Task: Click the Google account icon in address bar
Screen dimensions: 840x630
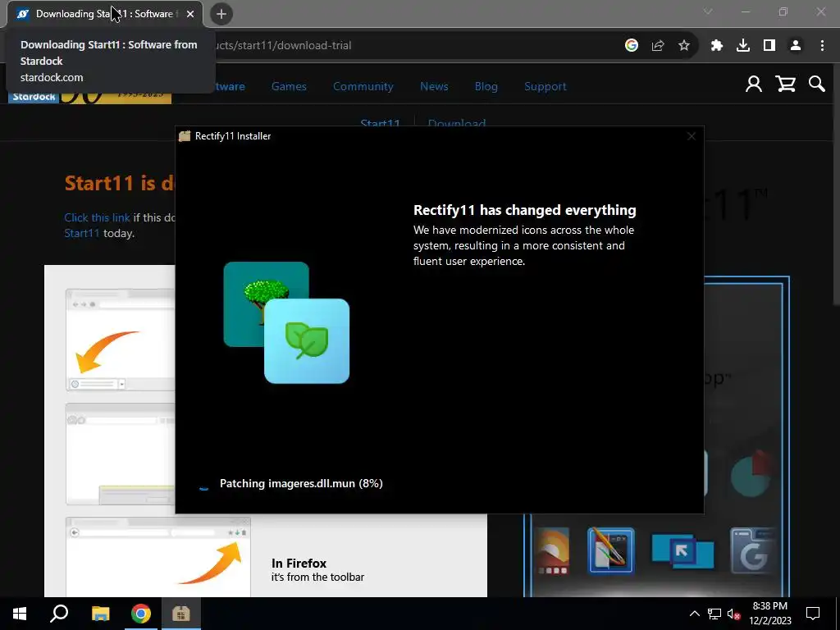Action: 632,46
